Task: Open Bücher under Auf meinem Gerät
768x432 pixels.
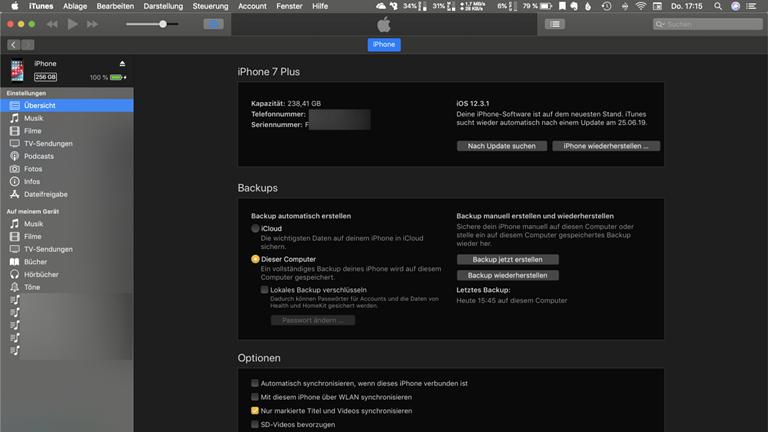Action: pyautogui.click(x=35, y=261)
